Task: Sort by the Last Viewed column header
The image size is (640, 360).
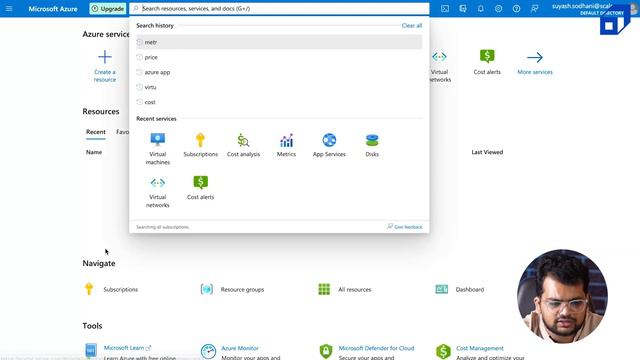Action: coord(487,152)
